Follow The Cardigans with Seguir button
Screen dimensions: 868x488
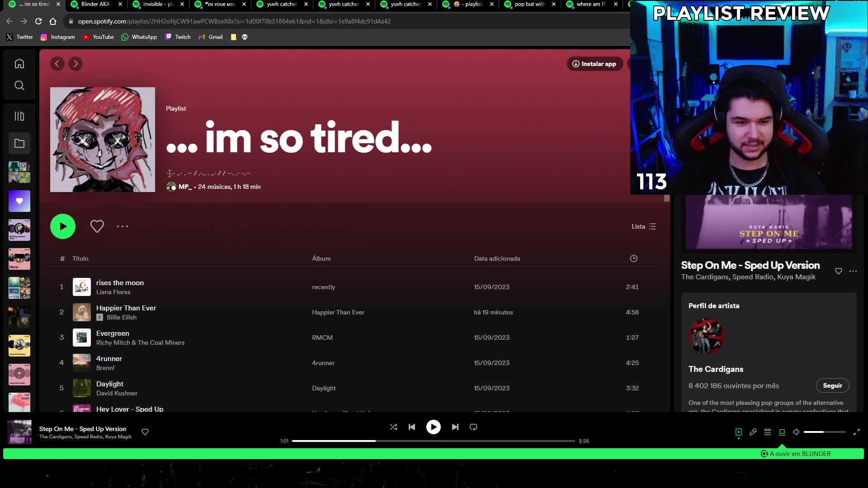[x=833, y=385]
